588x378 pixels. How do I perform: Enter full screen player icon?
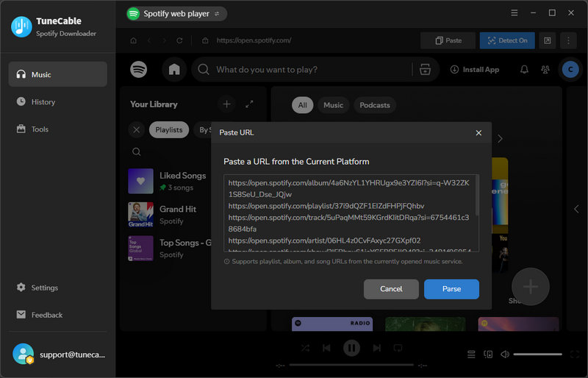tap(574, 354)
